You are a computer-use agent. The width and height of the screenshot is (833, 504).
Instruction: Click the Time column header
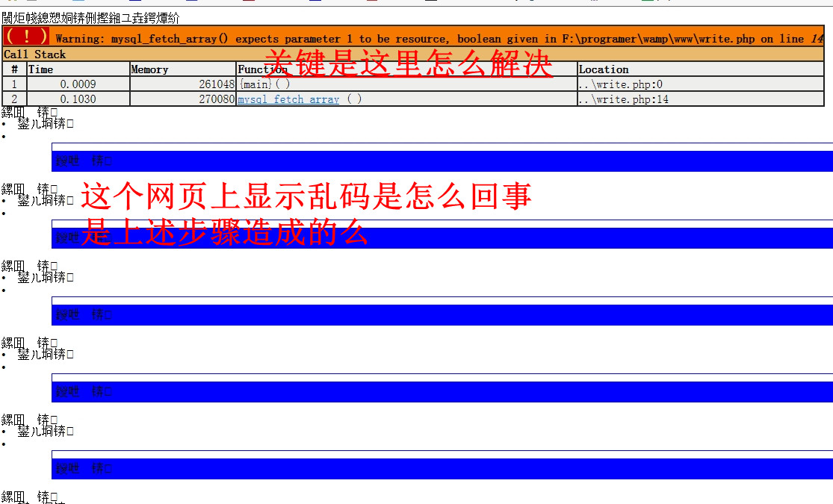click(x=37, y=69)
